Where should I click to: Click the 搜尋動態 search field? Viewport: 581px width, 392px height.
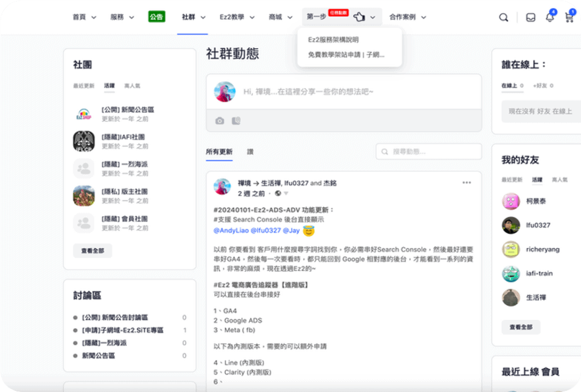pyautogui.click(x=428, y=151)
